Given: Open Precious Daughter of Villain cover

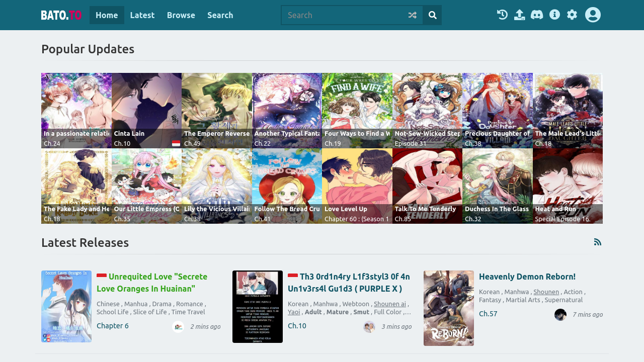Looking at the screenshot, I should pos(498,111).
